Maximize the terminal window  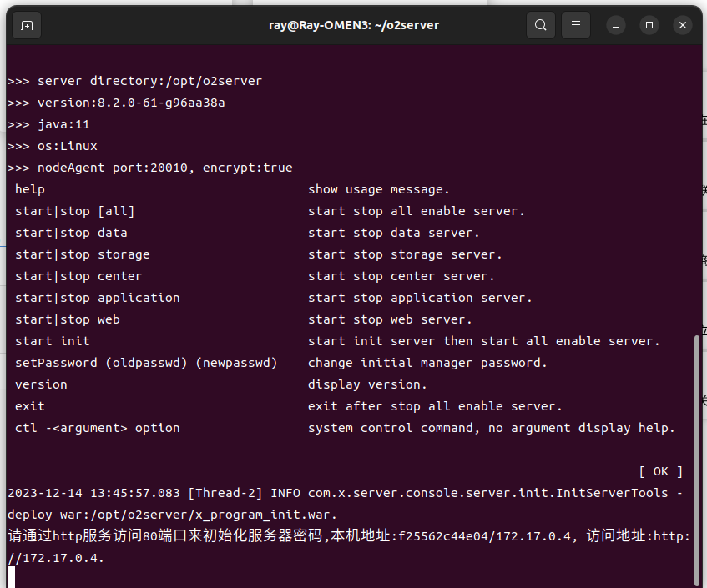(649, 25)
